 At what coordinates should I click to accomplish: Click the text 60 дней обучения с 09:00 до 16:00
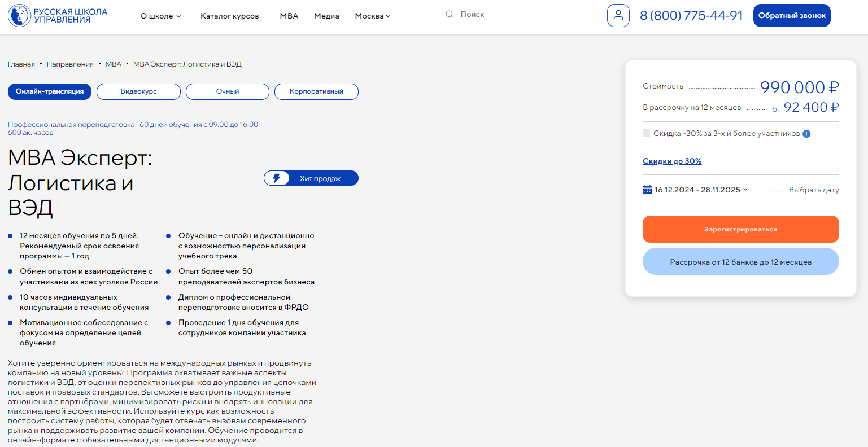(199, 124)
